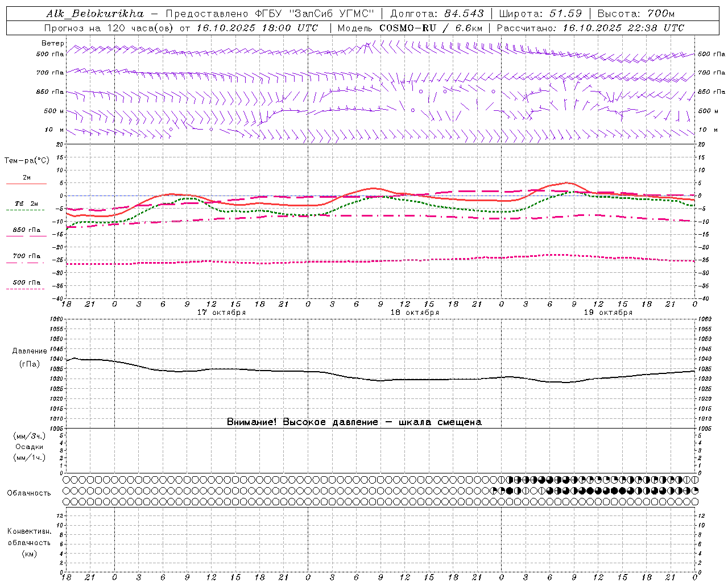Viewport: 728px width, 582px height.
Task: Click the model name COSMO-RU / 6.6км
Action: [x=431, y=28]
